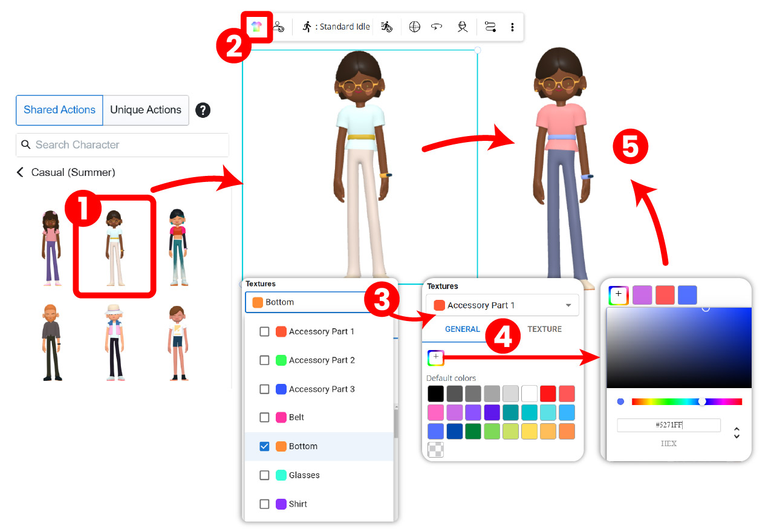Pick the red swatch from Default colors
774x532 pixels.
tap(548, 394)
